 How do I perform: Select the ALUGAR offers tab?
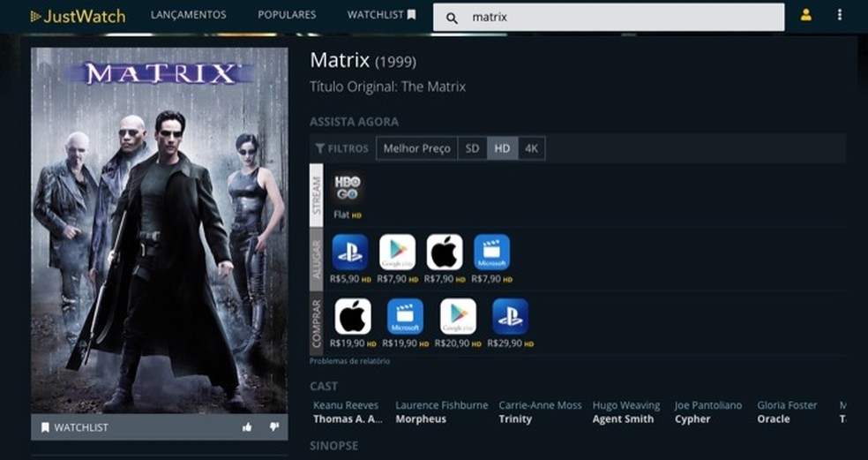pyautogui.click(x=316, y=259)
